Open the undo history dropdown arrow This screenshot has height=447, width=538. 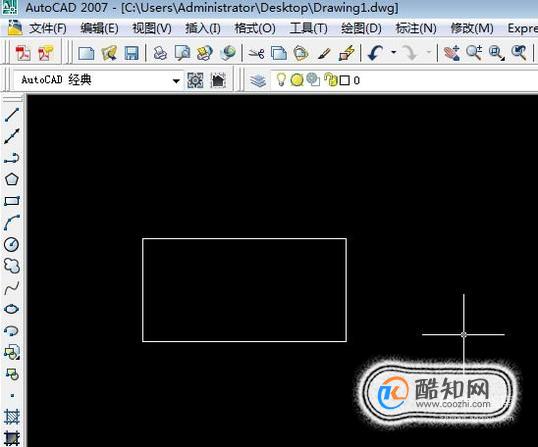[x=394, y=52]
